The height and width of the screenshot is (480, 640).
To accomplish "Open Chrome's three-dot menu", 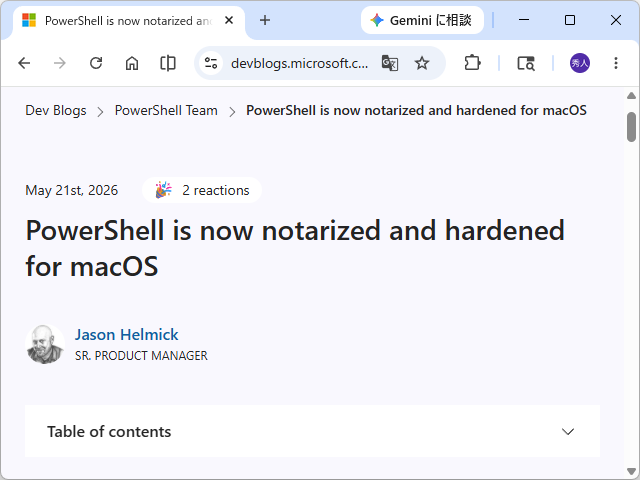I will [x=616, y=63].
